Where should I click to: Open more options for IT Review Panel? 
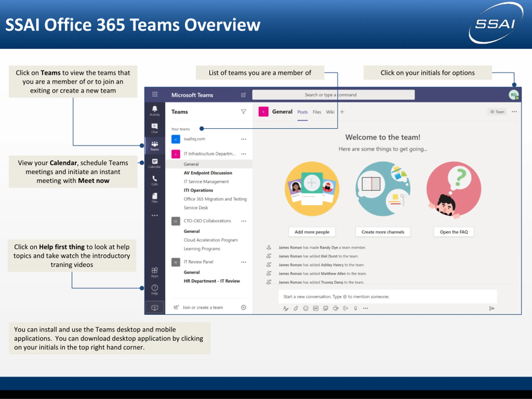244,262
